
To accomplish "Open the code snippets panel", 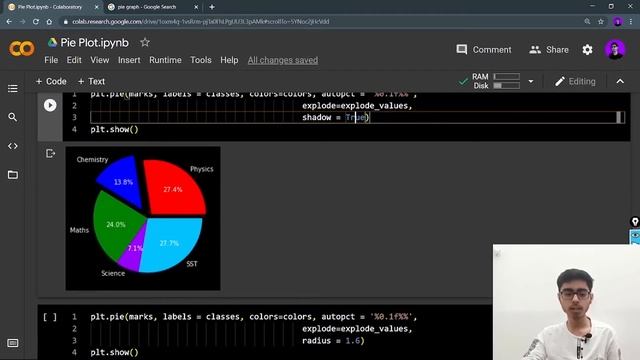I will click(13, 146).
